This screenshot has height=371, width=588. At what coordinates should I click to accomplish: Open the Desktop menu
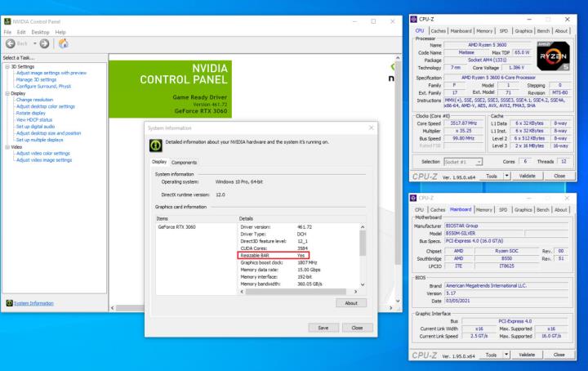pos(40,32)
